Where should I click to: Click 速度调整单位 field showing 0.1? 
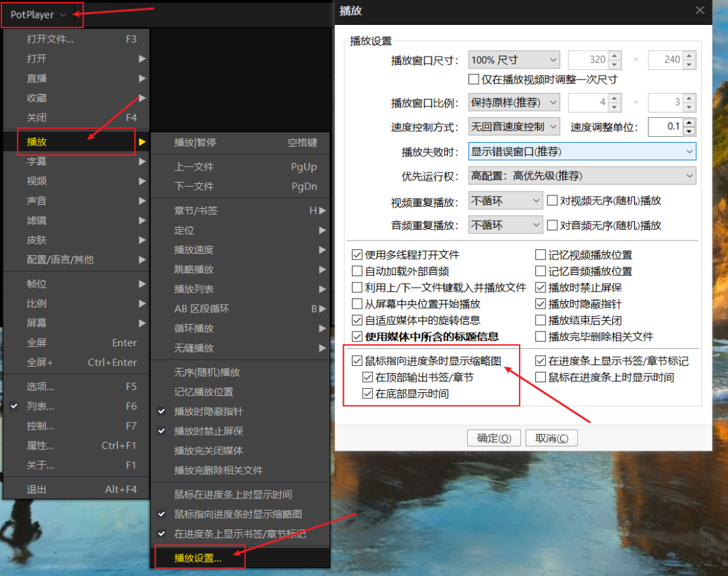(665, 127)
